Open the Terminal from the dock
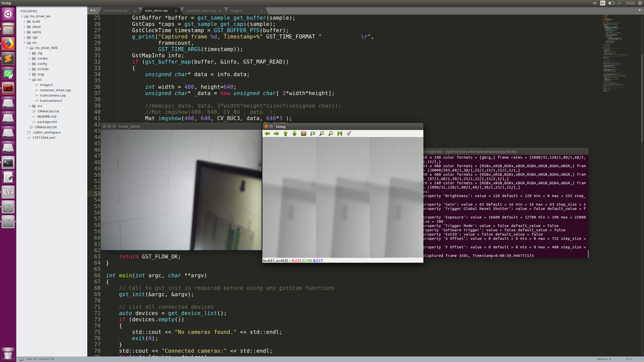The width and height of the screenshot is (644, 362). pyautogui.click(x=8, y=163)
